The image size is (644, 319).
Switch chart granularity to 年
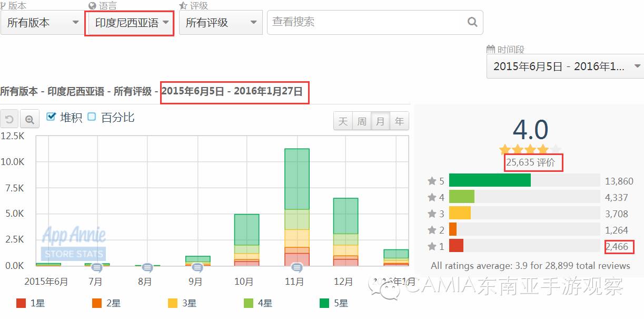pyautogui.click(x=400, y=121)
